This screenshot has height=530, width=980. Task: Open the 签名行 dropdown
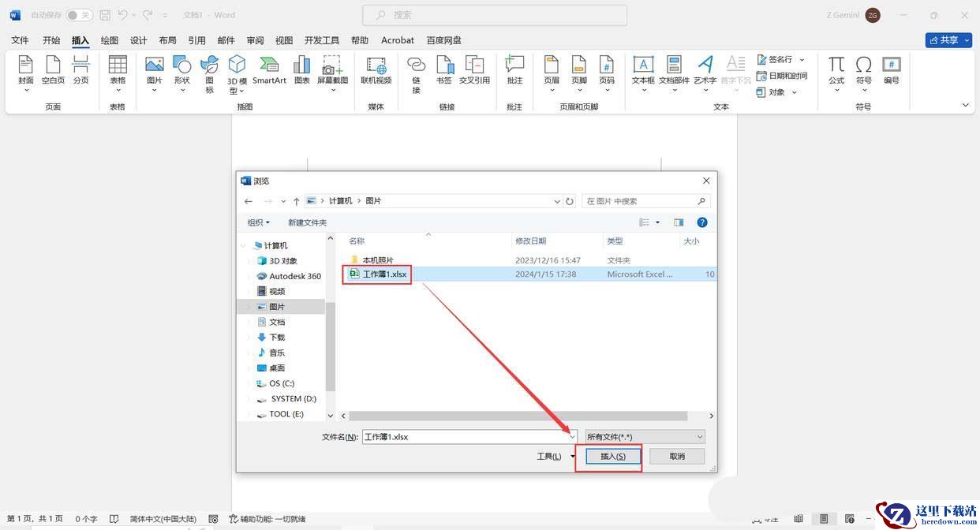pyautogui.click(x=802, y=59)
